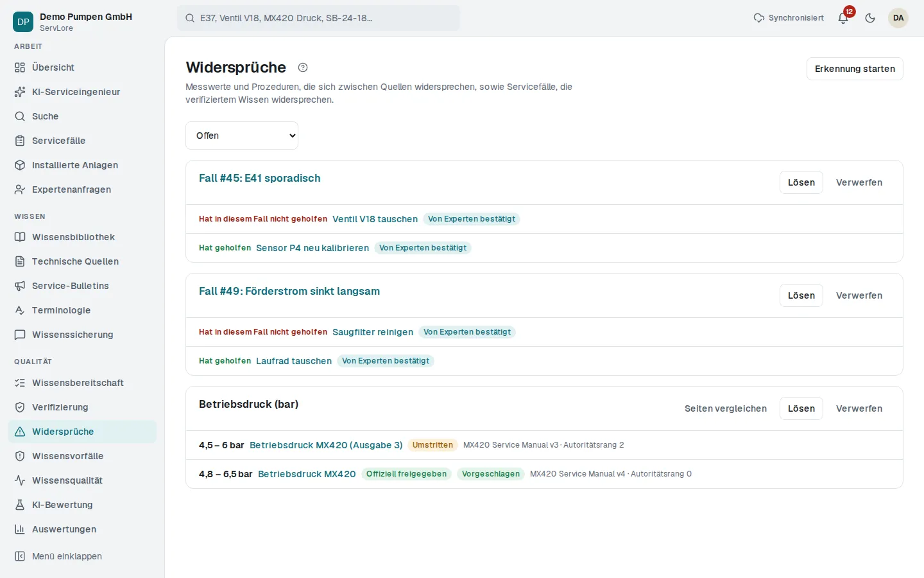Click the Expertenanfragen person icon
Screen dimensions: 924x578
tap(20, 189)
